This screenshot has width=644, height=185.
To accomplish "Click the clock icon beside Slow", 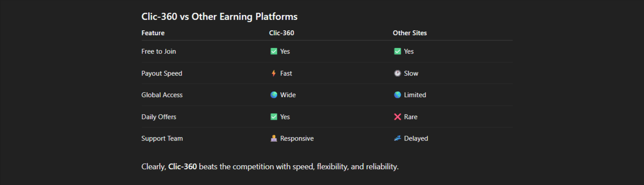I will click(397, 73).
